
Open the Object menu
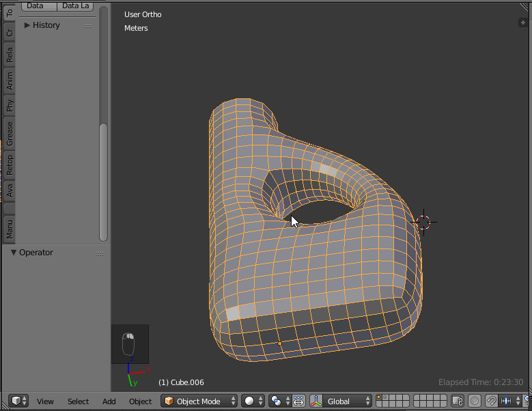(x=140, y=401)
